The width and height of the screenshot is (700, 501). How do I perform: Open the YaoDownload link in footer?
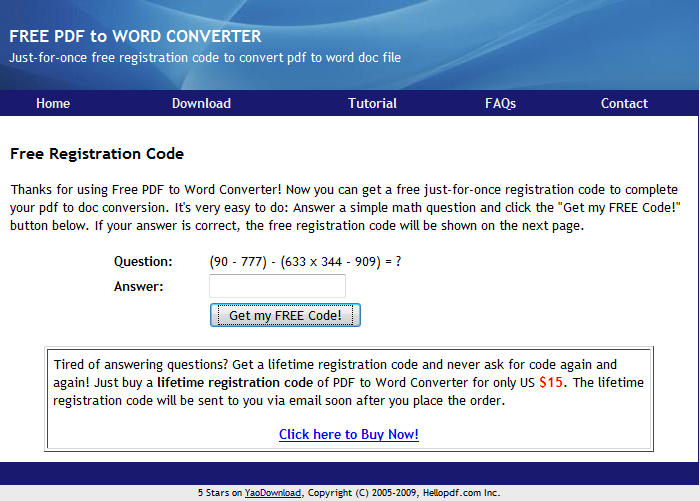pos(273,493)
